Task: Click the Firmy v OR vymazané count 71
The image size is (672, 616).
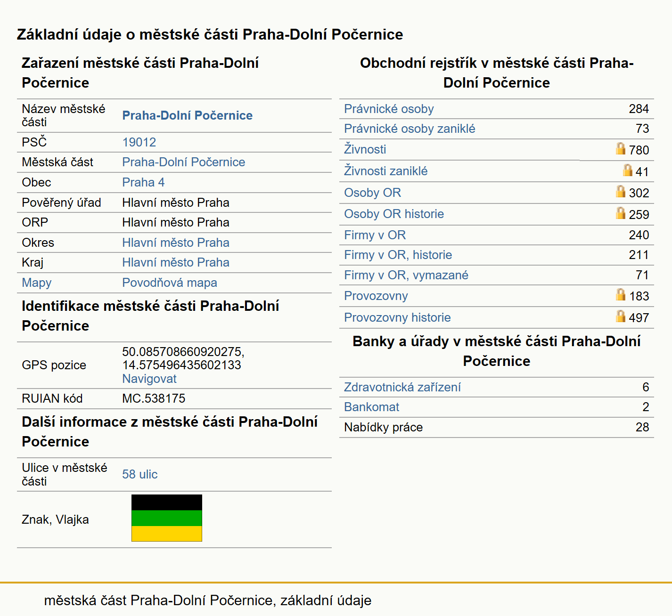Action: pos(642,275)
